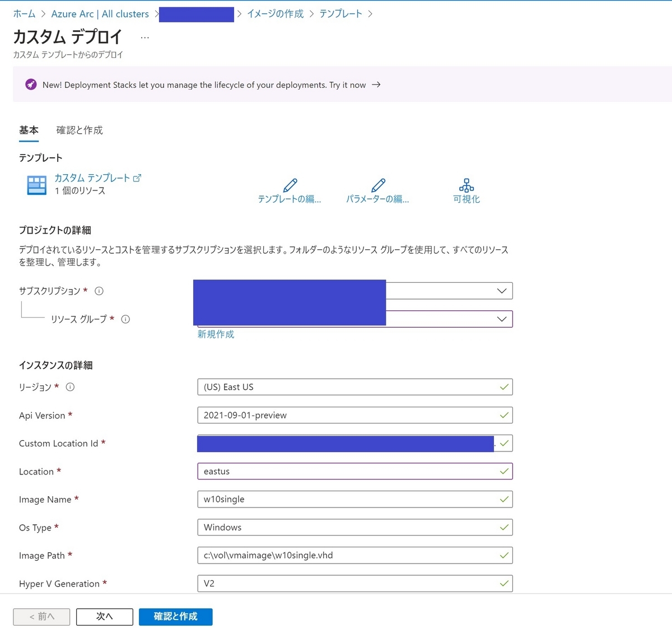The width and height of the screenshot is (672, 638).
Task: Click the 次へ button
Action: 105,617
